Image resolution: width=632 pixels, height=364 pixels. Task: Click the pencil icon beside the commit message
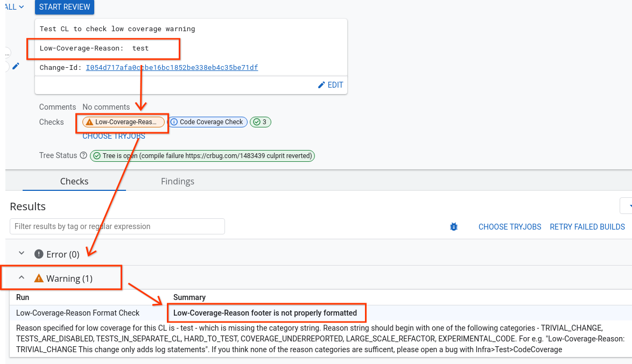pos(16,66)
